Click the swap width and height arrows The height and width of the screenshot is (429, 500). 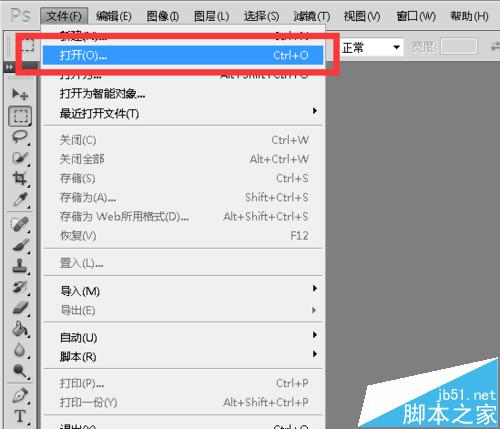click(x=495, y=46)
